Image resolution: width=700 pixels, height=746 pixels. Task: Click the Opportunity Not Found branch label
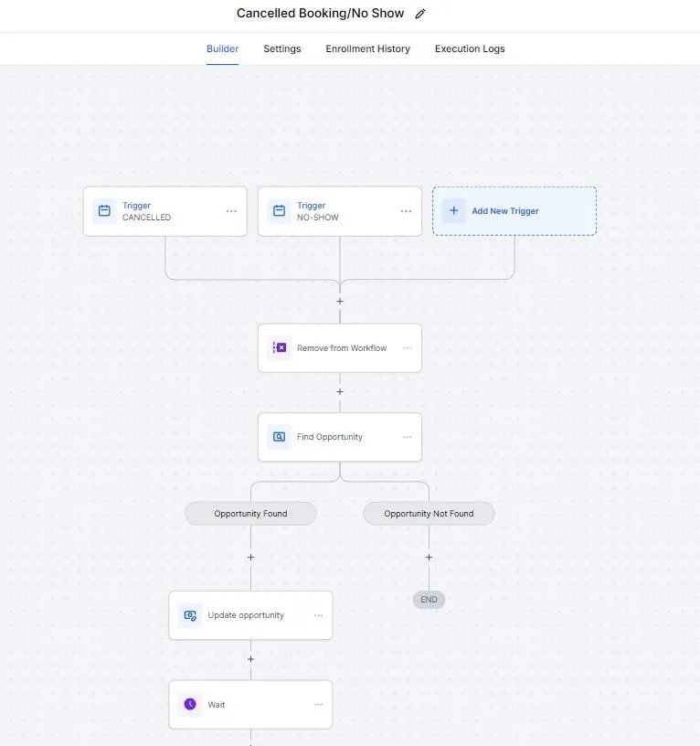tap(429, 513)
